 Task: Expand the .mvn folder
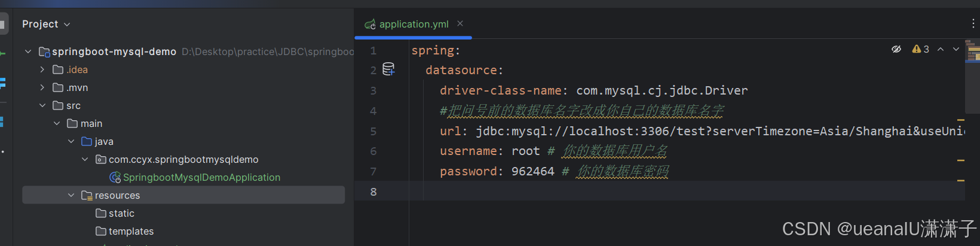[x=42, y=87]
